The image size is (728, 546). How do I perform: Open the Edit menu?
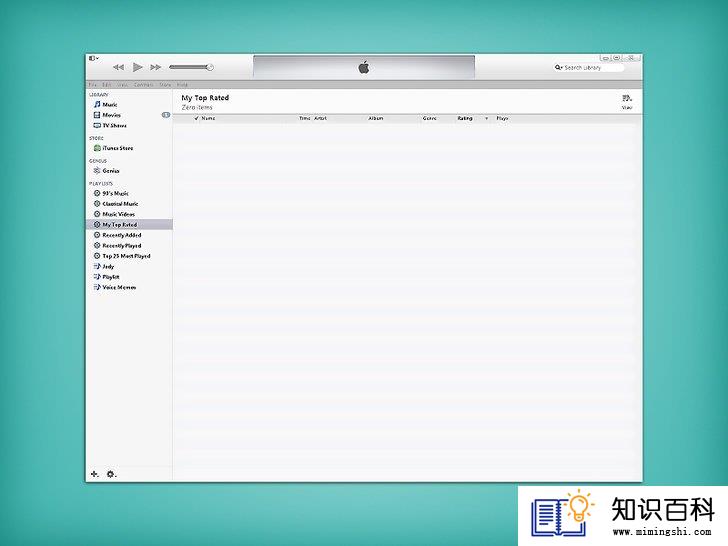[x=107, y=84]
